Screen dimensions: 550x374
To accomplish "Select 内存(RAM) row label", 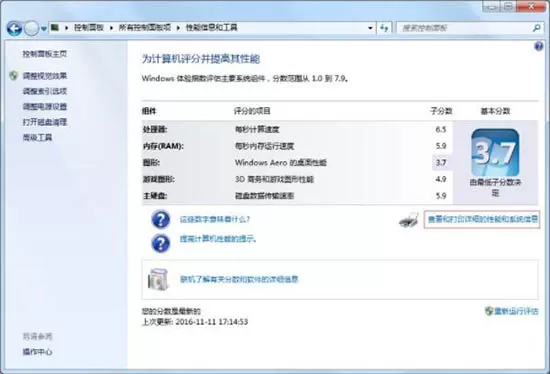I will coord(163,146).
